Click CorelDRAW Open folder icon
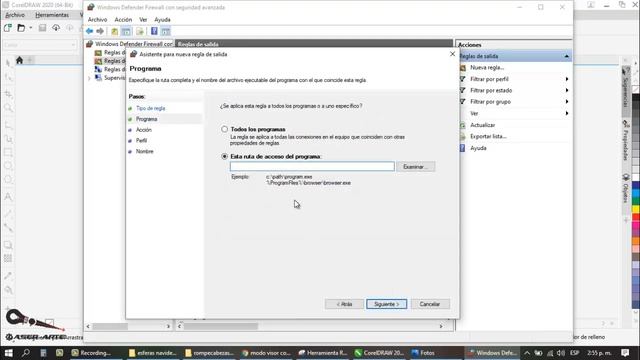Image resolution: width=640 pixels, height=360 pixels. coord(21,28)
